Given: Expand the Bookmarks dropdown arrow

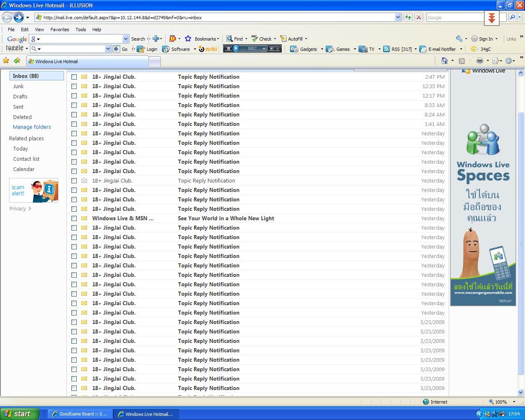Looking at the screenshot, I should [x=218, y=39].
